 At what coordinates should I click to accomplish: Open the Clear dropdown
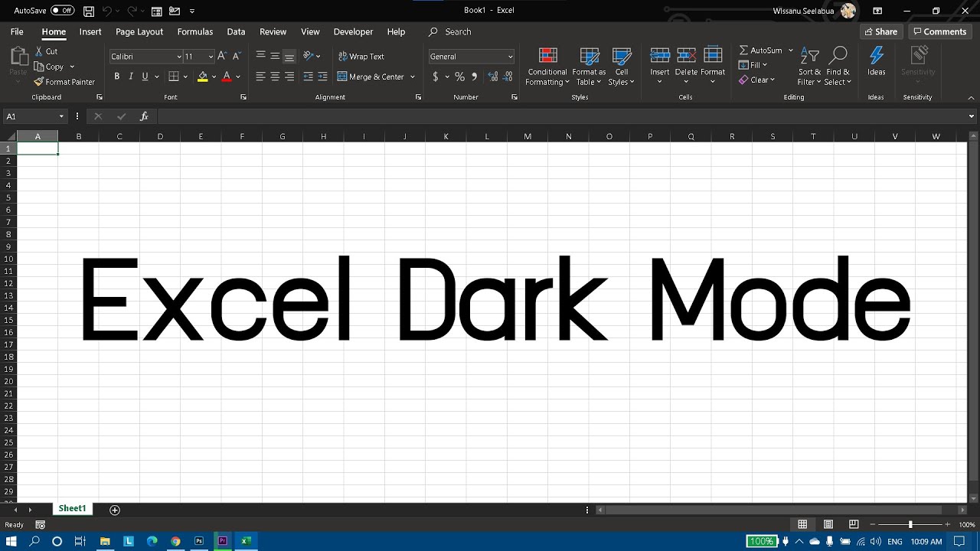(773, 80)
